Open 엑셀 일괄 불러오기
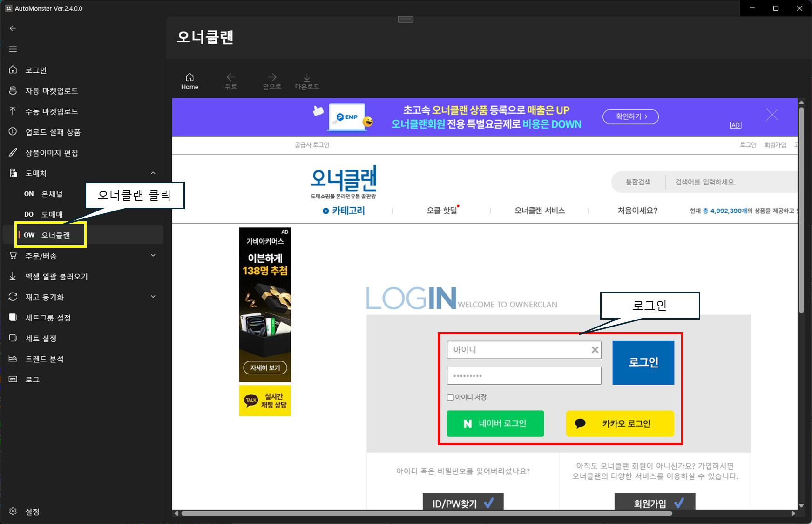 click(83, 276)
